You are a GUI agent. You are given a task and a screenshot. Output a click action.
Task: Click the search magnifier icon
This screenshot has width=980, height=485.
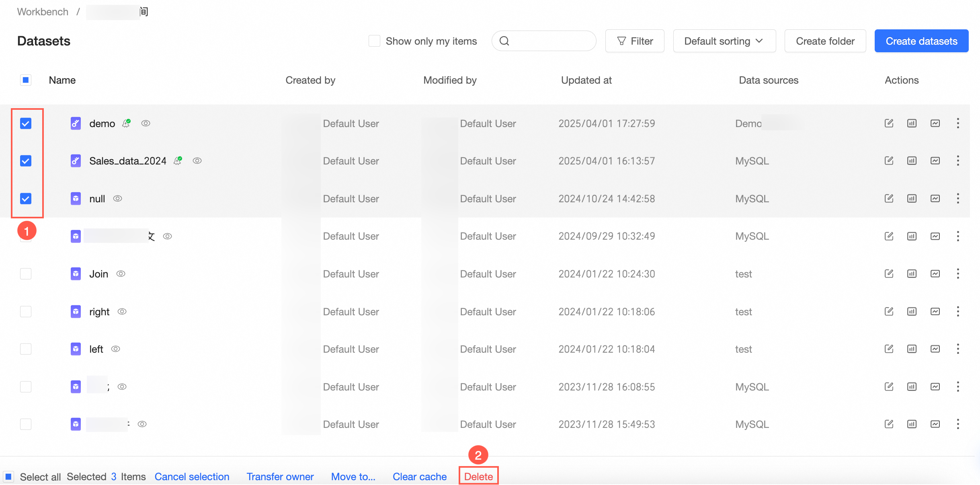504,41
